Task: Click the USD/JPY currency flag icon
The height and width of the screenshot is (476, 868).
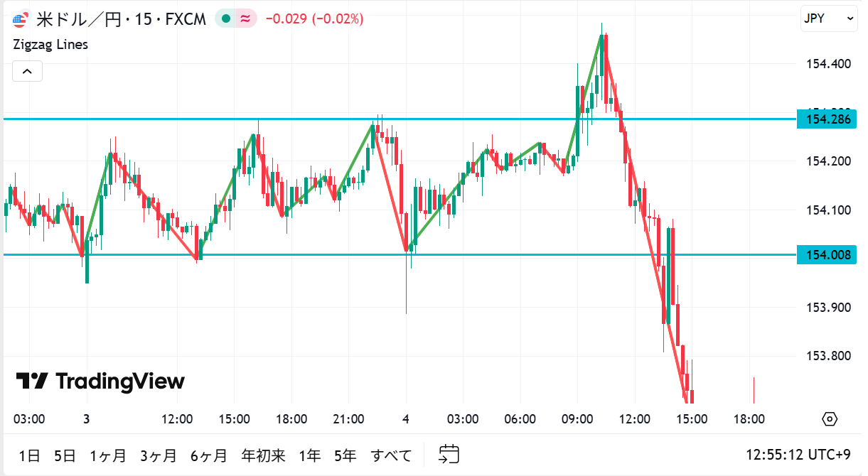Action: tap(21, 19)
